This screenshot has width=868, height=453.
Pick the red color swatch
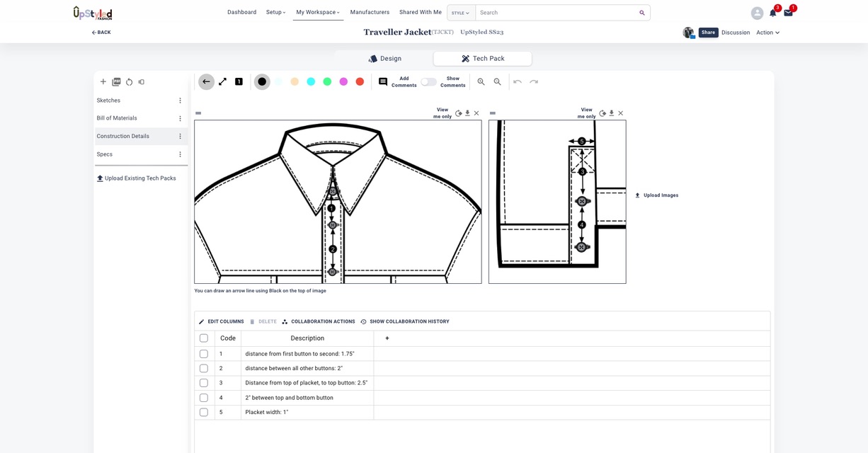point(360,82)
